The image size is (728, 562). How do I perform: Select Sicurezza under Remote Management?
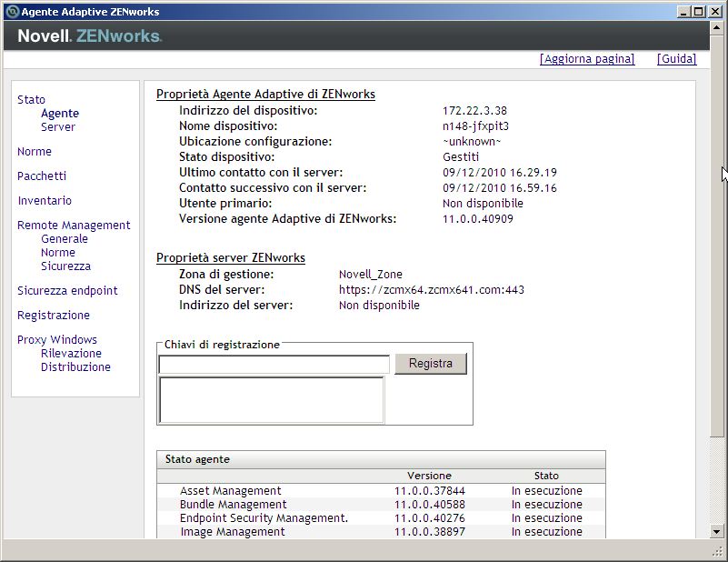coord(66,266)
